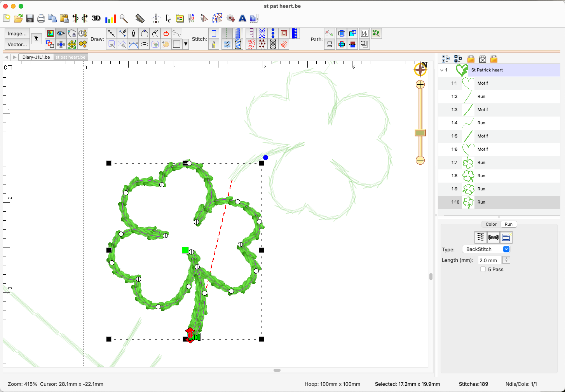Select the red stipple fill stitch icon
565x392 pixels.
[x=251, y=44]
